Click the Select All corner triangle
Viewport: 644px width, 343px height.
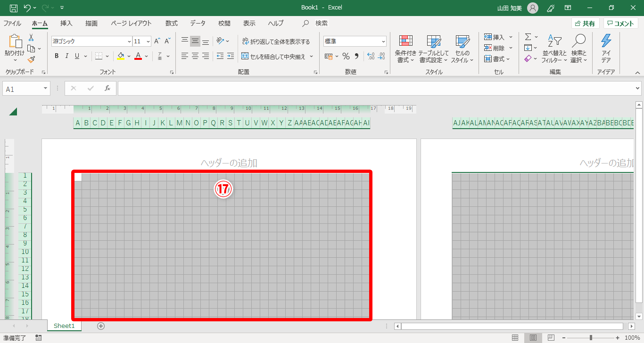(13, 112)
